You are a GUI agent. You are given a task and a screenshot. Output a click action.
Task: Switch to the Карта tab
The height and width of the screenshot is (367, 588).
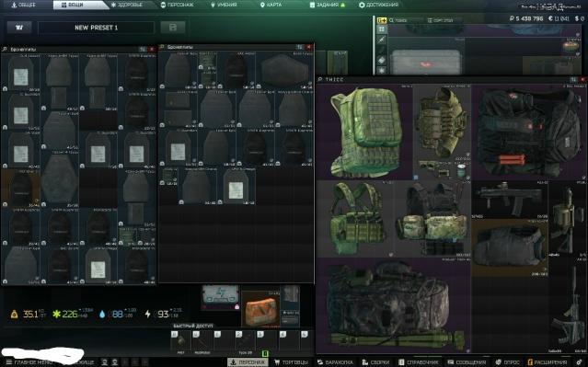[x=271, y=5]
